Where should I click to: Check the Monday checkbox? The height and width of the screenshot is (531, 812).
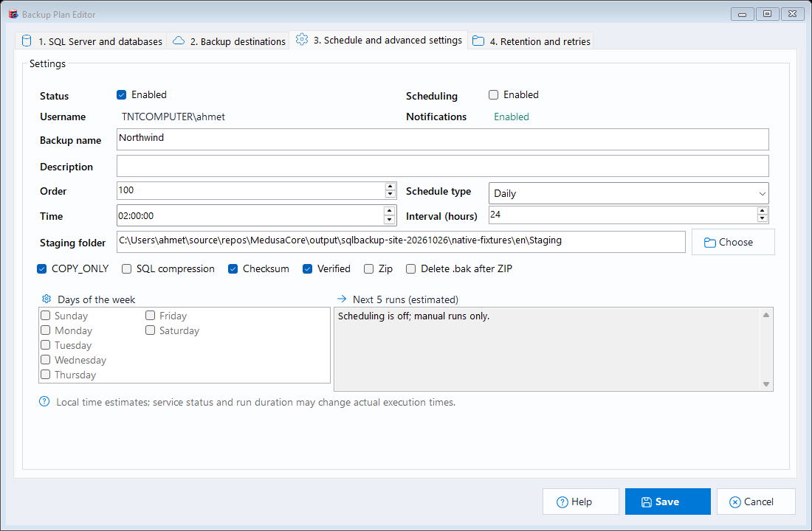click(46, 330)
